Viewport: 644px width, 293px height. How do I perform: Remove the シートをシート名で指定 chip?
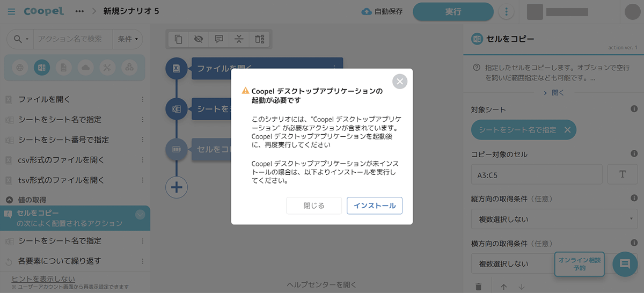(567, 130)
